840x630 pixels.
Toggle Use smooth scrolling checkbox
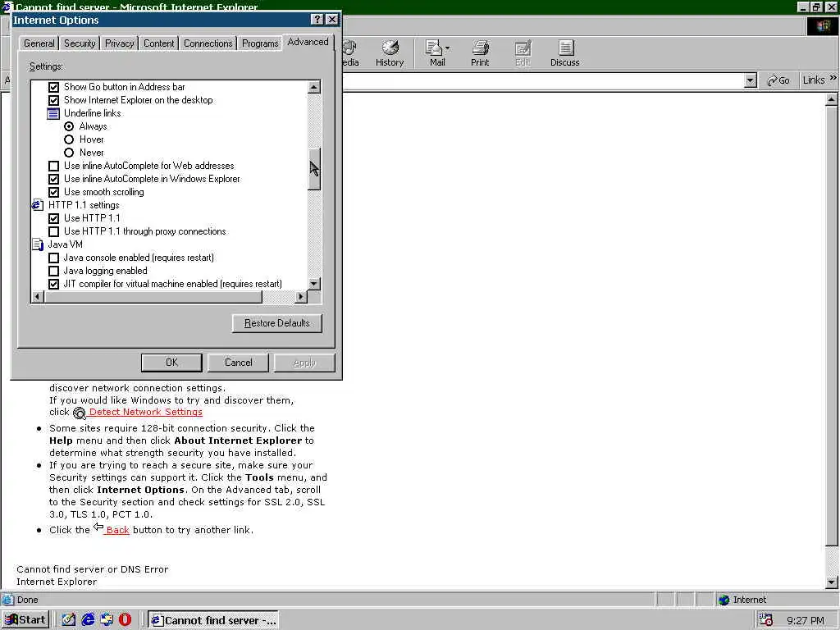tap(53, 192)
